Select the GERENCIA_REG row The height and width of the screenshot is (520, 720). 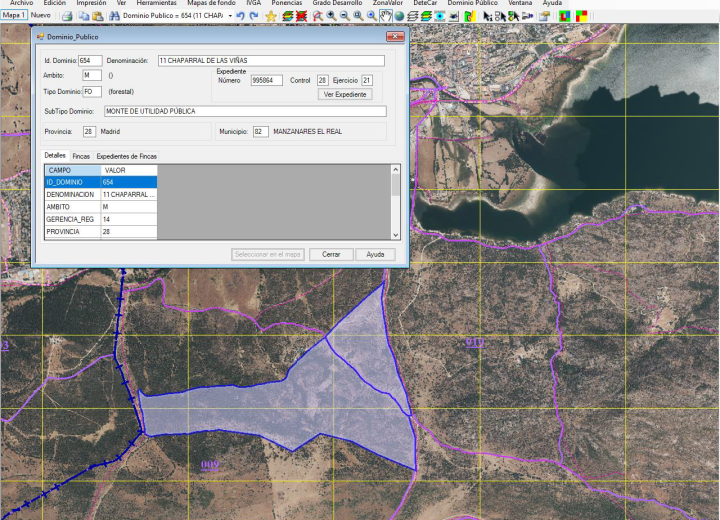click(101, 220)
